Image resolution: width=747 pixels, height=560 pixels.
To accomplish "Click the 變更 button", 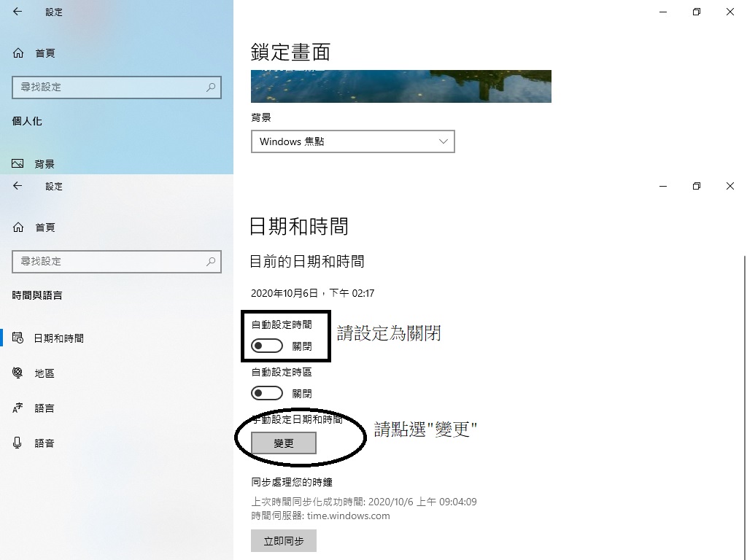I will [284, 443].
